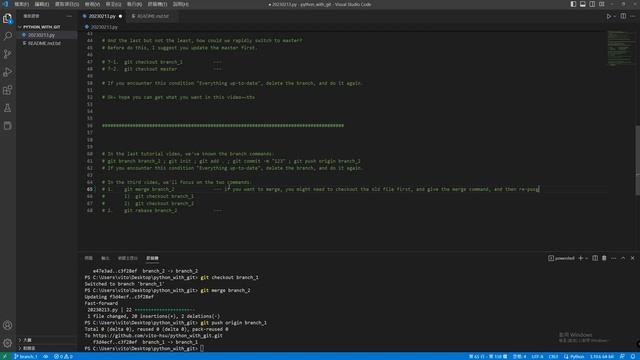
Task: Create a new terminal with the plus icon
Action: [x=580, y=258]
